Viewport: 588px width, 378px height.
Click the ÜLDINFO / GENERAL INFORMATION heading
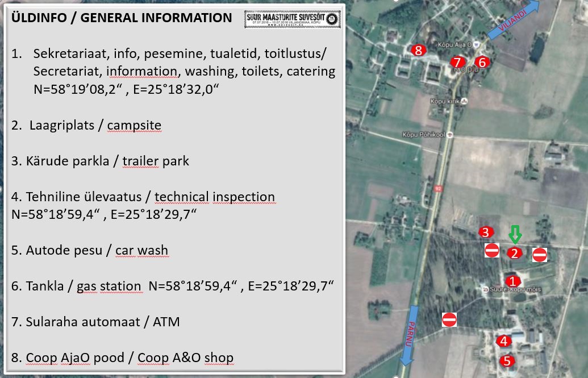pyautogui.click(x=122, y=18)
